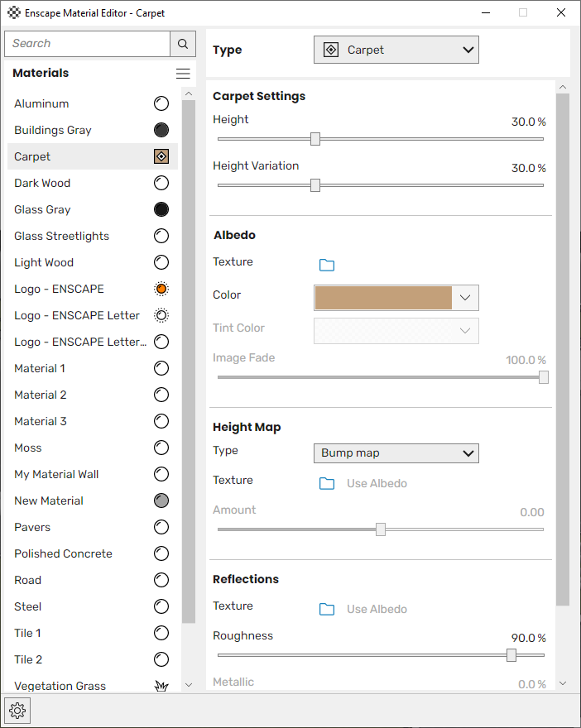Click the Vegetation Grass material icon
The image size is (581, 728).
(x=161, y=686)
